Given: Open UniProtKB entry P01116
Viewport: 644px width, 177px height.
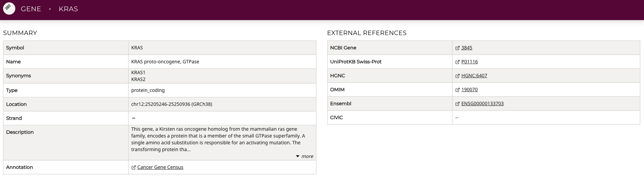Looking at the screenshot, I should [x=469, y=62].
